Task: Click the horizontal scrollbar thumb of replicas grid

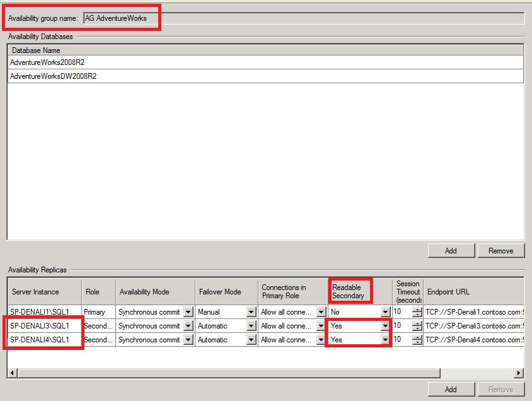Action: 229,373
